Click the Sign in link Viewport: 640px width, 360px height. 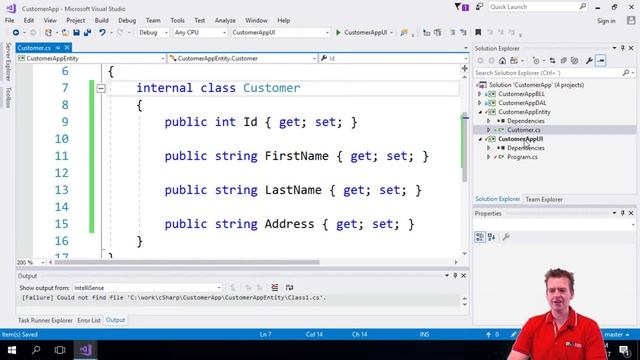[x=606, y=21]
